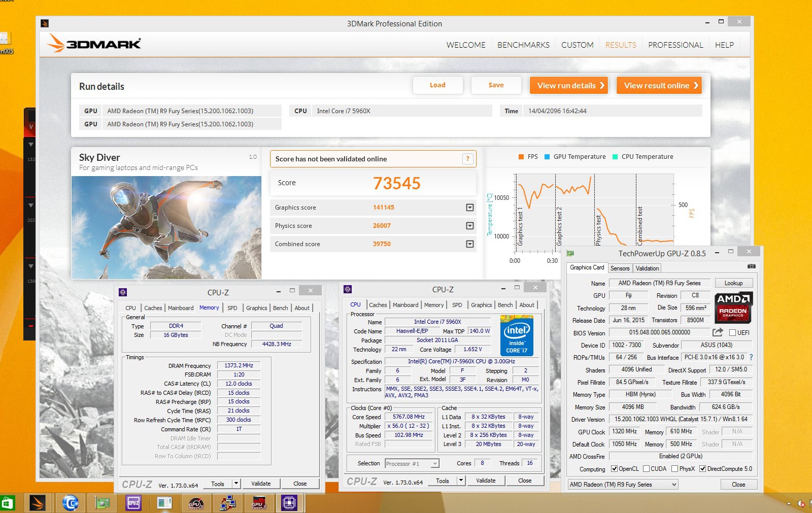Toggle the PhysX checkbox

(674, 469)
